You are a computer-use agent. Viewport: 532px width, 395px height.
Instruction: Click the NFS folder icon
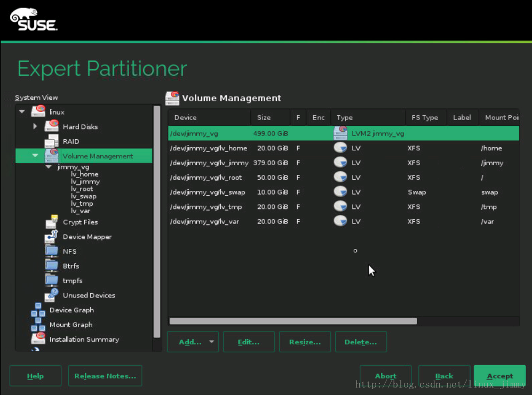coord(52,251)
